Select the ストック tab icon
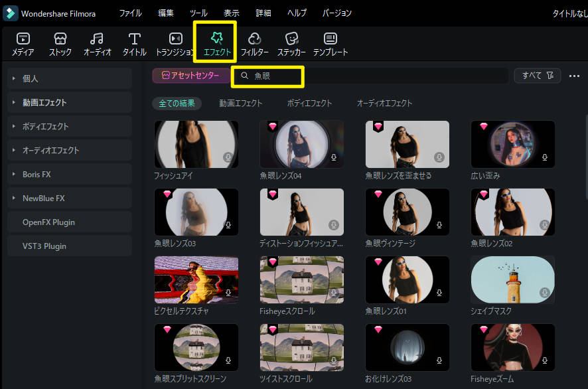Image resolution: width=588 pixels, height=389 pixels. pyautogui.click(x=60, y=43)
